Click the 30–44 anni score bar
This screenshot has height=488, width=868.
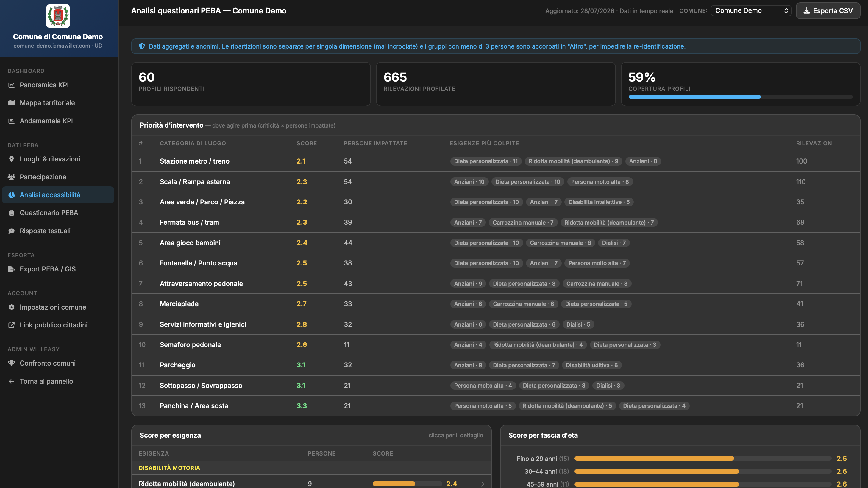click(703, 471)
